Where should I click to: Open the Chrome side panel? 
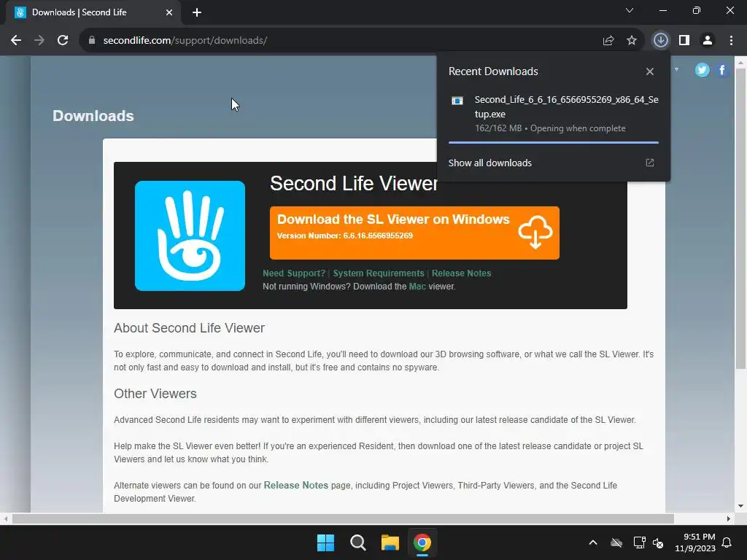pyautogui.click(x=684, y=41)
